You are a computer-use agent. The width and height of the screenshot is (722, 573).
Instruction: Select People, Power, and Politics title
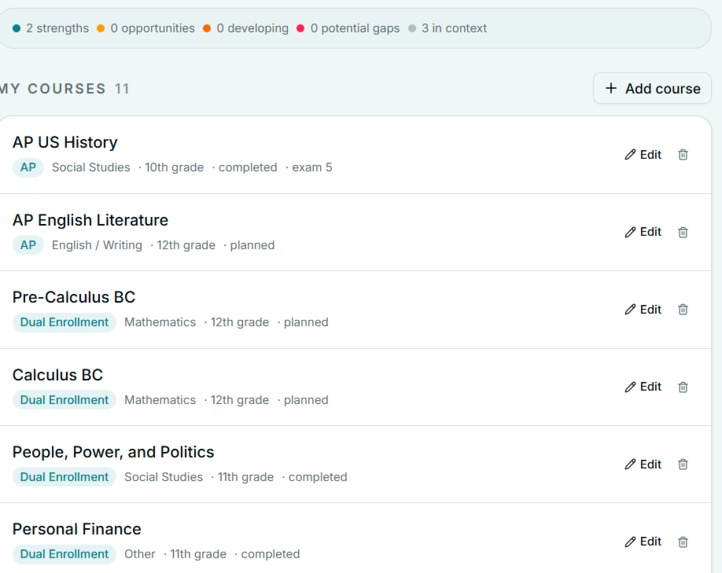point(113,452)
